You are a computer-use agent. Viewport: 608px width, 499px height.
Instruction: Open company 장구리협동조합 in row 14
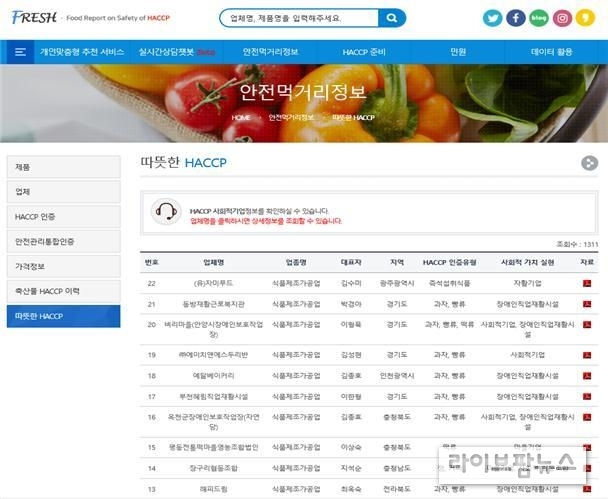click(x=213, y=468)
